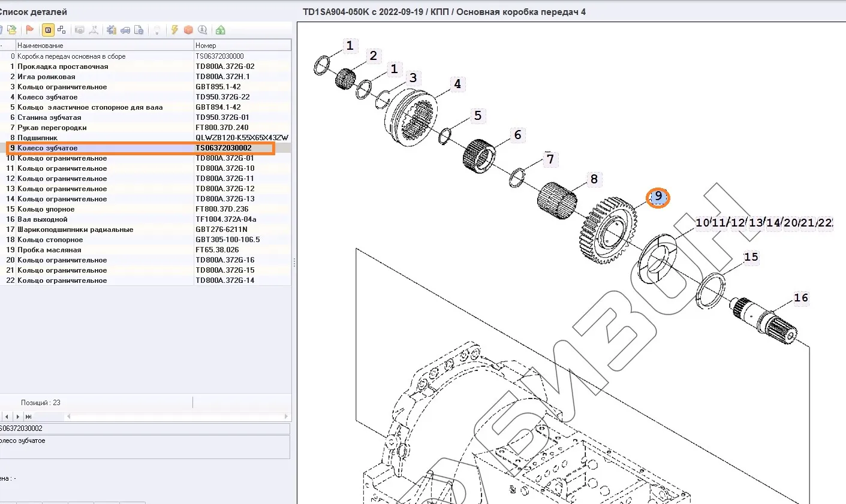The image size is (846, 504).
Task: Click callout label 4 in the drawing
Action: [x=457, y=84]
